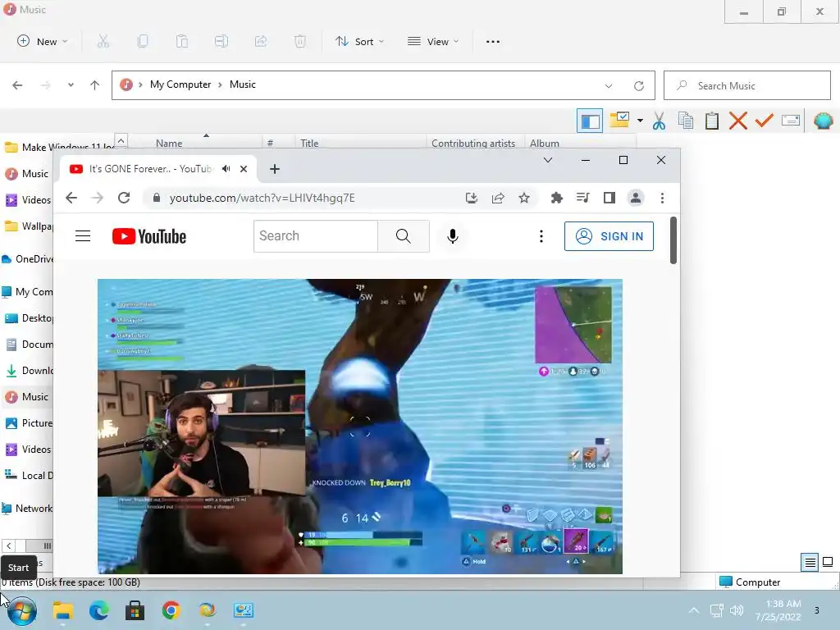Open Microsoft Edge from the taskbar
The image size is (840, 630).
pos(98,610)
